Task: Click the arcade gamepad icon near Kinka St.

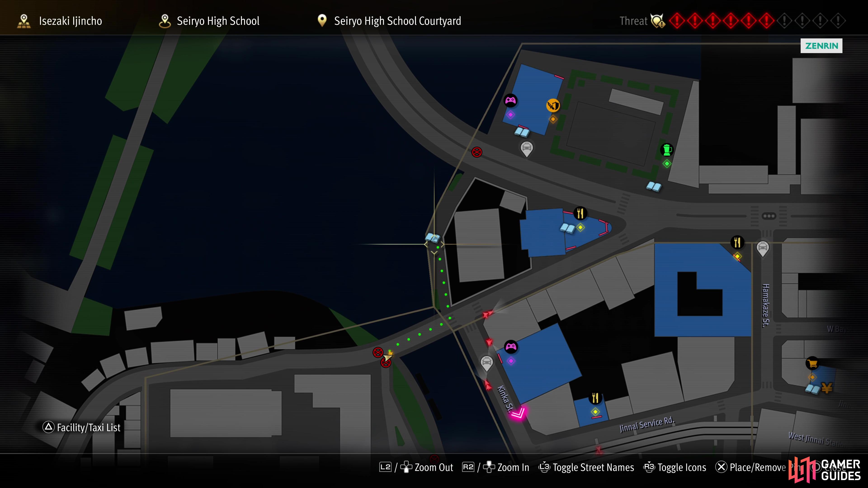Action: click(511, 347)
